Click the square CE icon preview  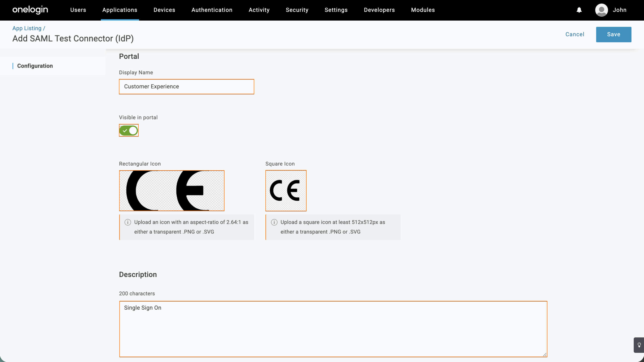(286, 191)
